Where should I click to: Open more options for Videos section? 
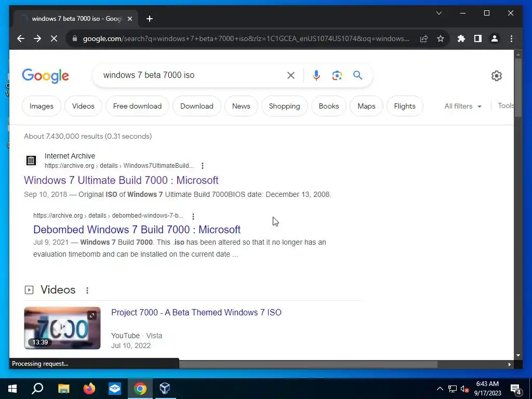click(x=87, y=290)
